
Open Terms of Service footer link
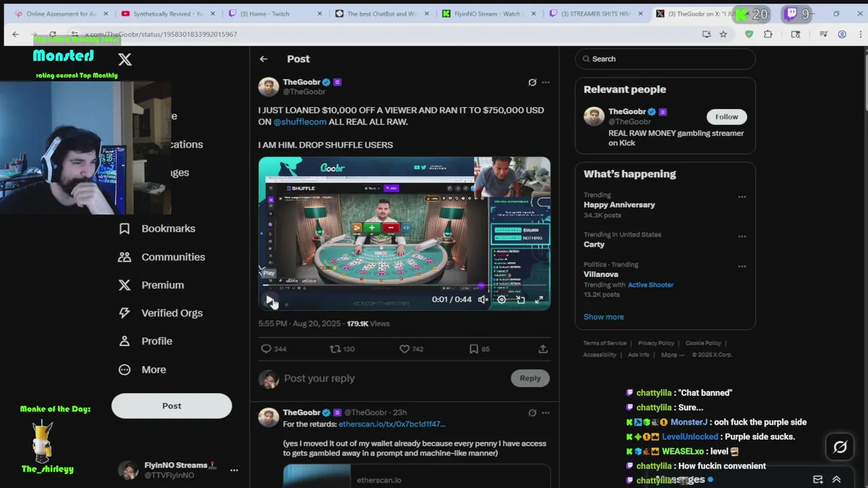(x=605, y=343)
